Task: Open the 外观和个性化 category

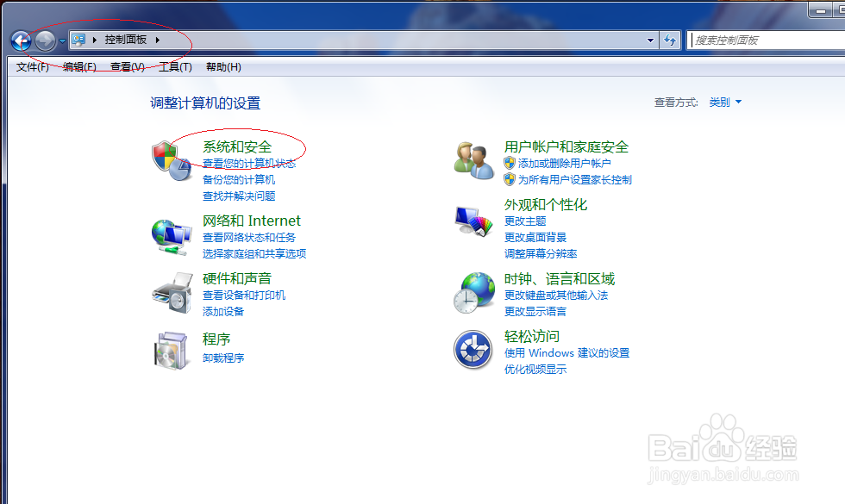Action: 546,205
